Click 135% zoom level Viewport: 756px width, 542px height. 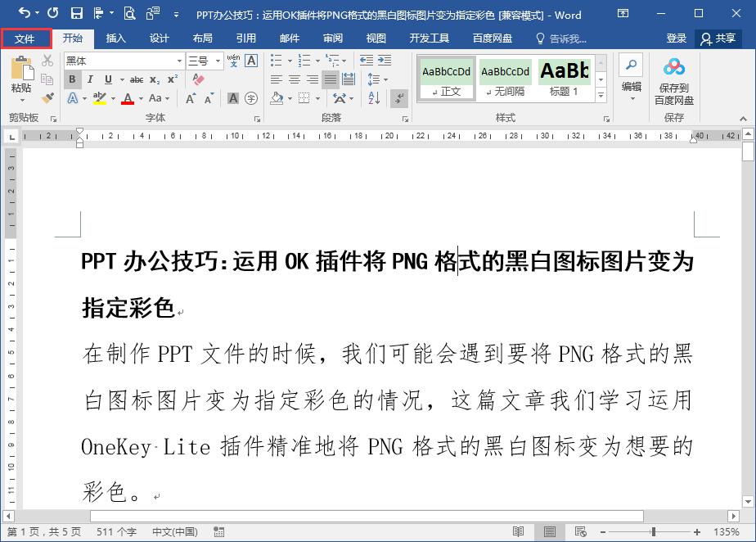pos(727,532)
